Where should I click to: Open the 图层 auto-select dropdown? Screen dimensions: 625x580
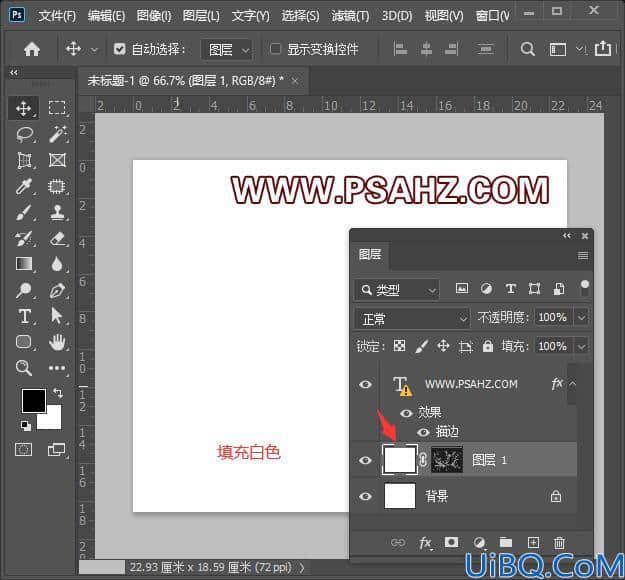tap(227, 50)
